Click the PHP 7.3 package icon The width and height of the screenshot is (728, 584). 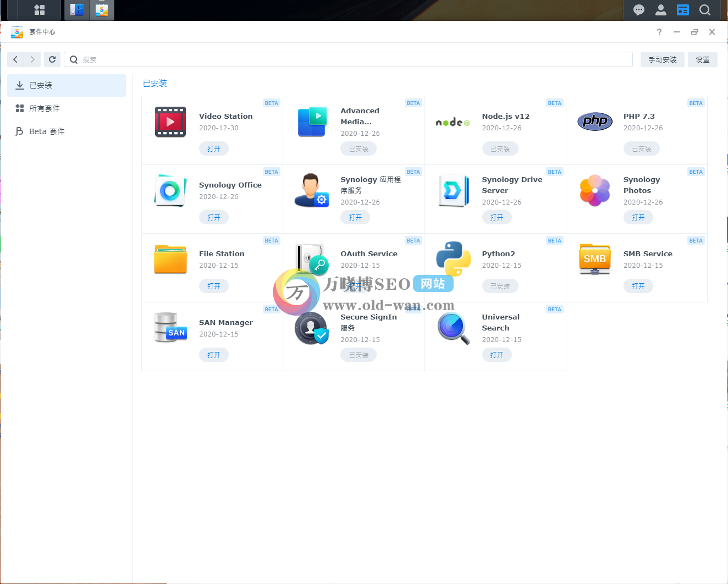click(x=595, y=122)
